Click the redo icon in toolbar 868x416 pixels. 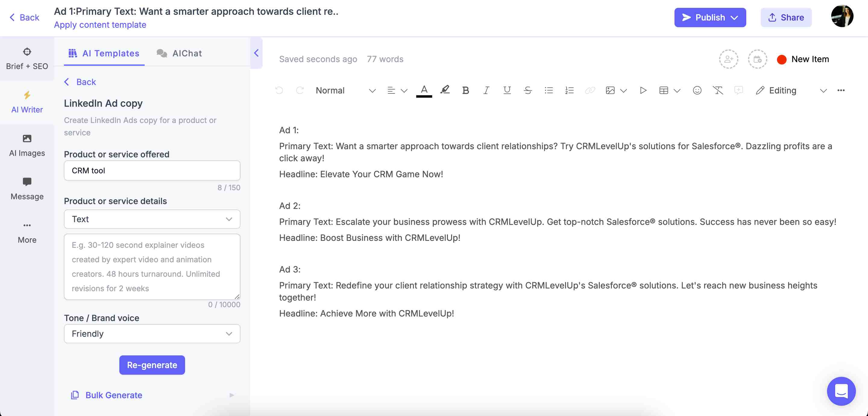pyautogui.click(x=300, y=90)
